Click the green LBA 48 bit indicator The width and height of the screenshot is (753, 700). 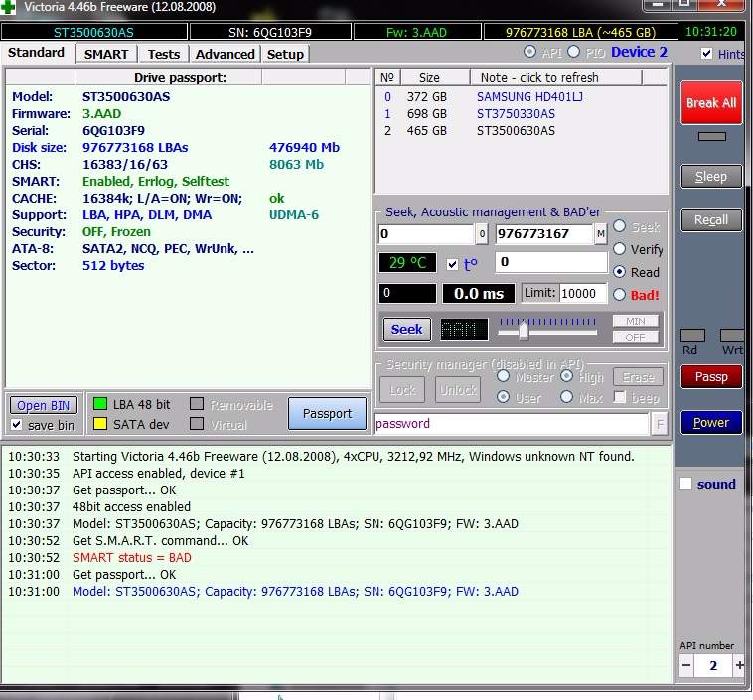coord(100,404)
